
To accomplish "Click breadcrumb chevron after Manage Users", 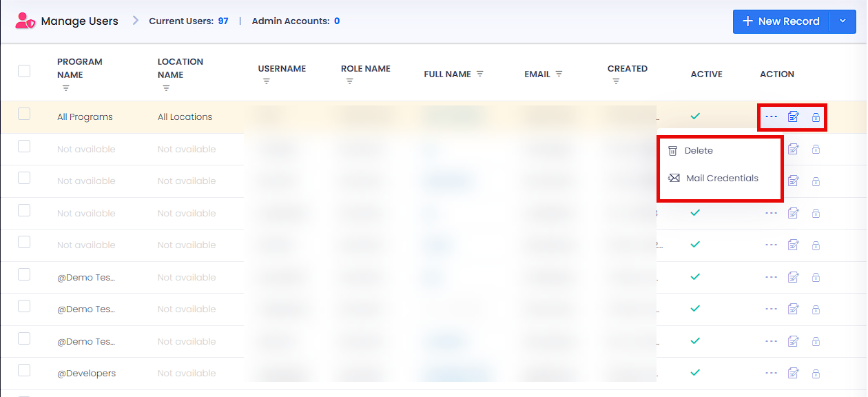I will pos(135,21).
